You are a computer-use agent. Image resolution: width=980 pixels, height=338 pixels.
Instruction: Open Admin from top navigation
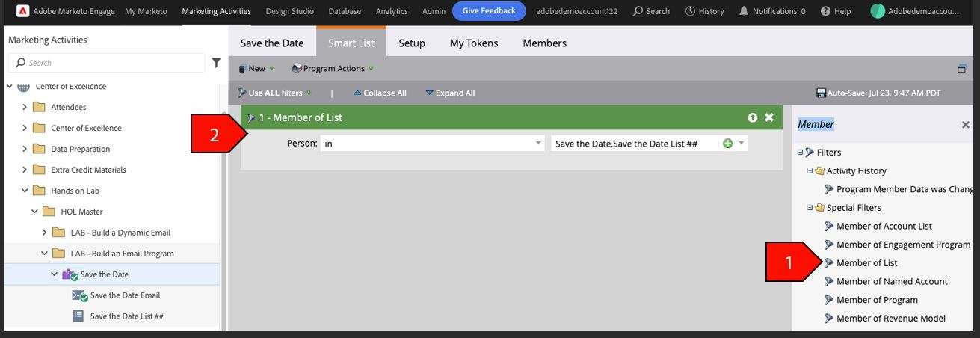point(434,11)
